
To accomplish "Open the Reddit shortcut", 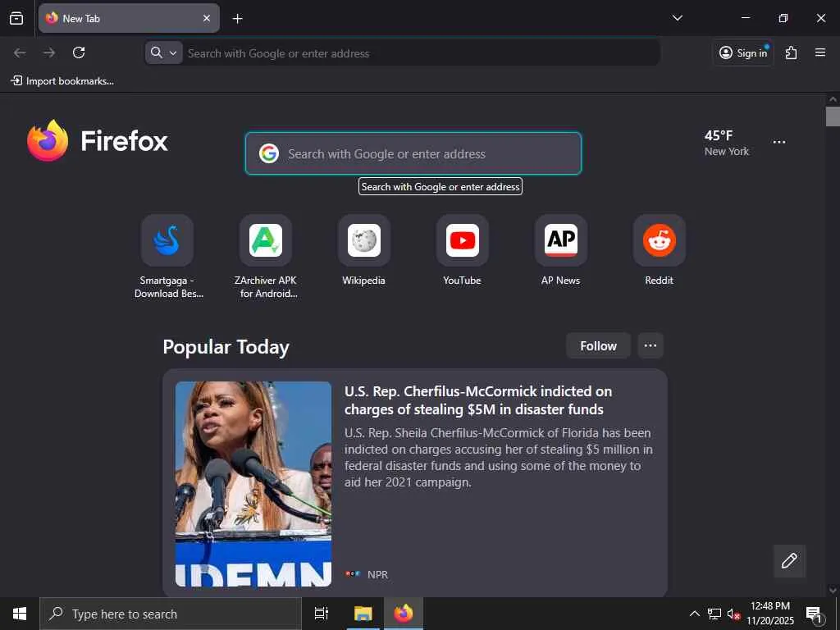I will [660, 250].
